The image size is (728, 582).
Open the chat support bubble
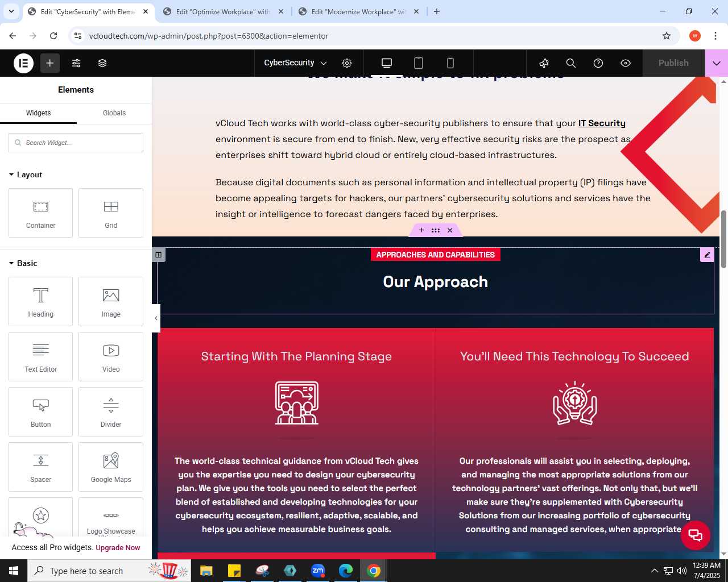point(696,535)
